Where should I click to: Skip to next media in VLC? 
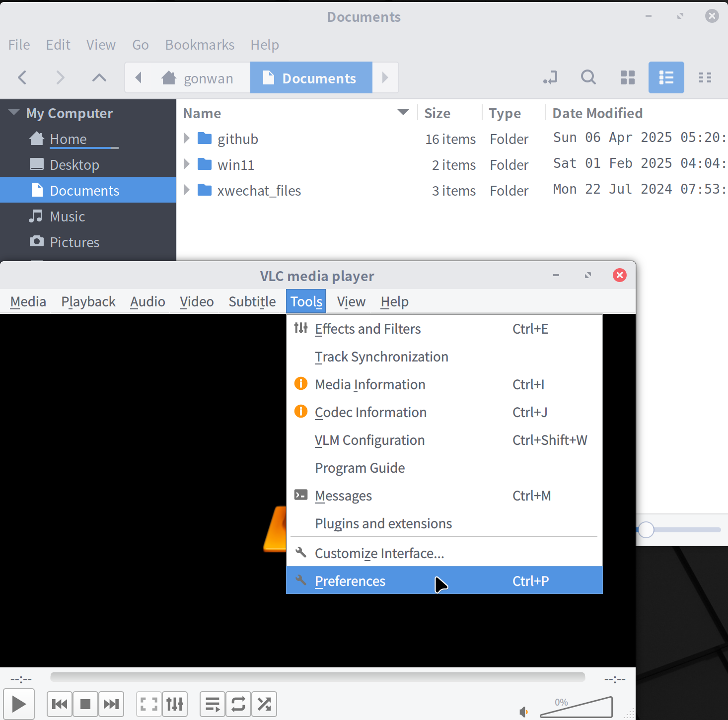[111, 704]
